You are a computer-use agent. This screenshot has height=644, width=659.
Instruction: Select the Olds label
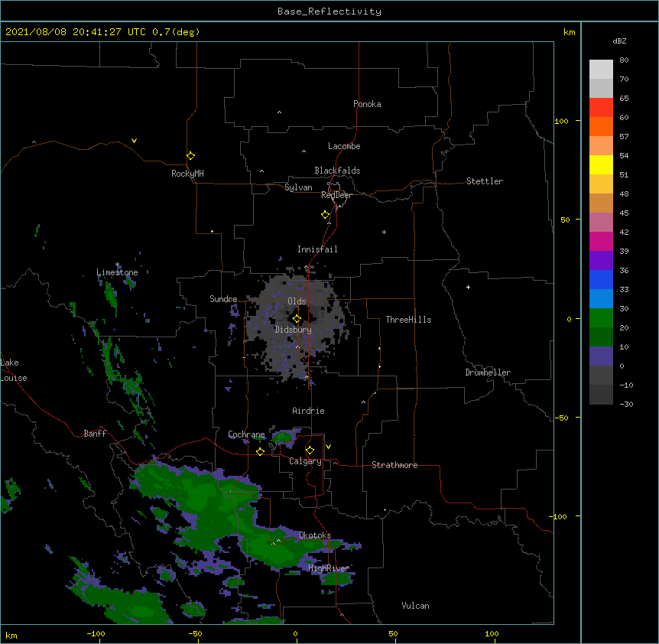tap(297, 301)
